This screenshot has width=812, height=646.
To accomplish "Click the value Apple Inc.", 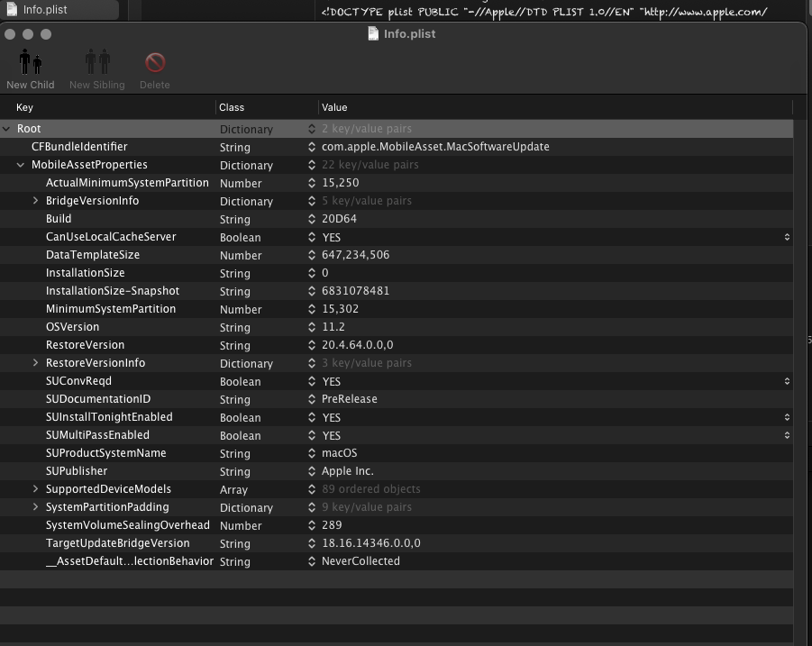I will (x=348, y=471).
